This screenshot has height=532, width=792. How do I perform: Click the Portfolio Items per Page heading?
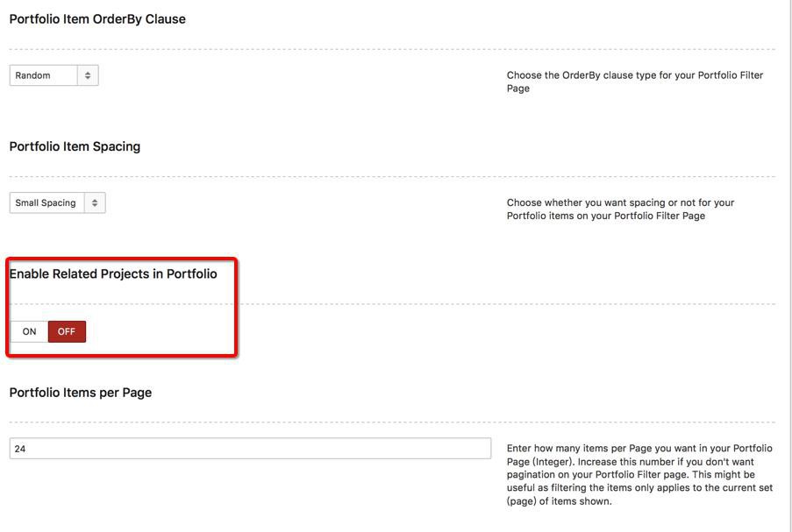point(81,393)
